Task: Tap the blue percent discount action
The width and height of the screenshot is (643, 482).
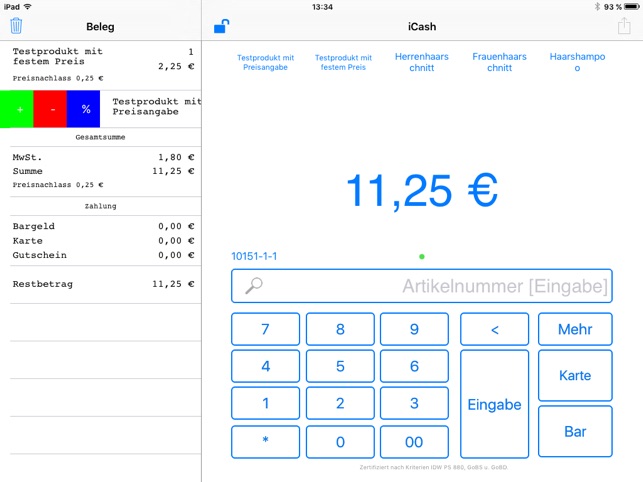Action: coord(83,109)
